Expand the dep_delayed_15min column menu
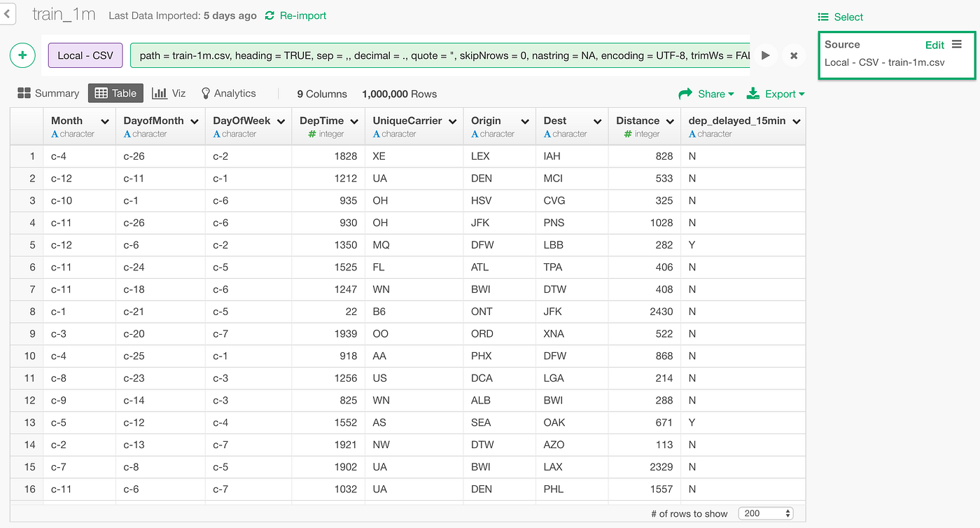 [x=796, y=120]
